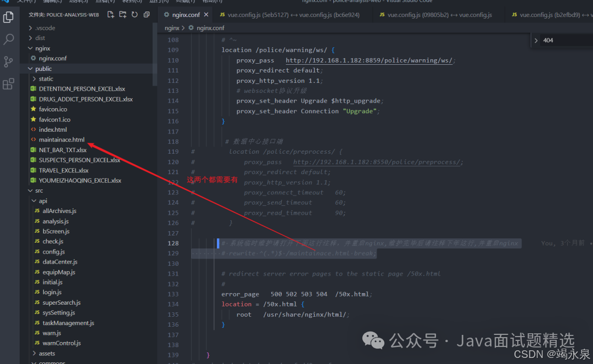Click the New File icon in explorer header
The image size is (593, 364).
[110, 14]
